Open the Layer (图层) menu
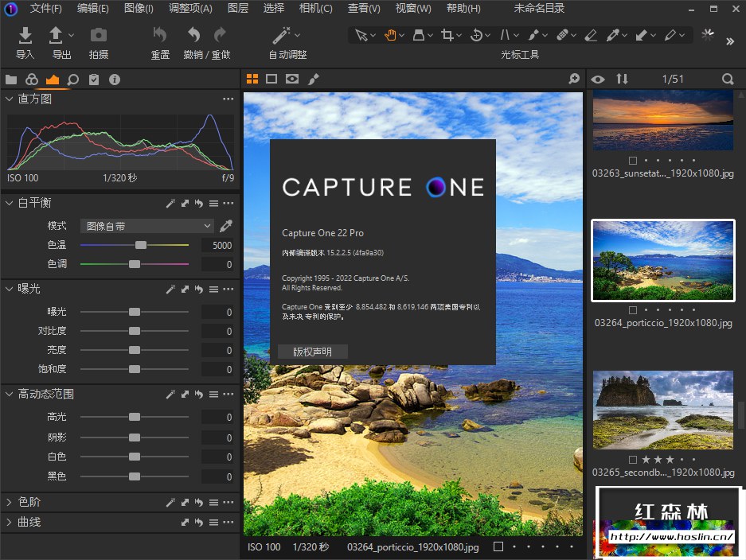The image size is (746, 560). tap(238, 9)
